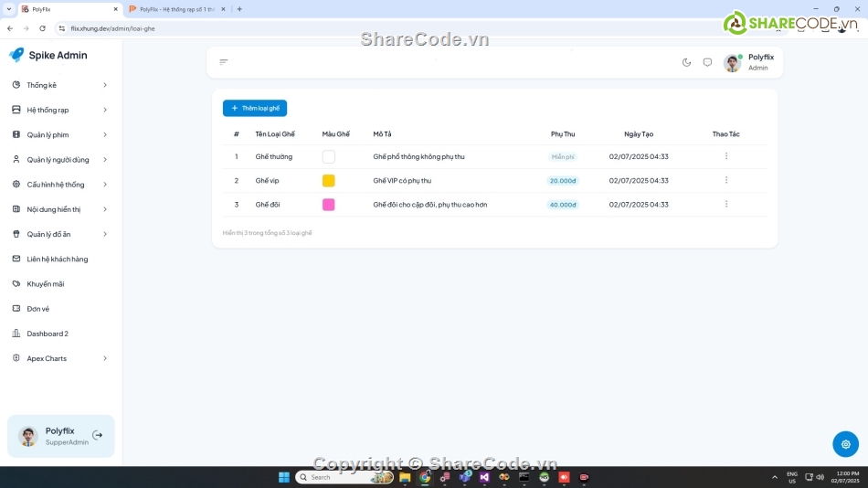
Task: Expand the Nội dung hiển thị chevron
Action: [105, 209]
